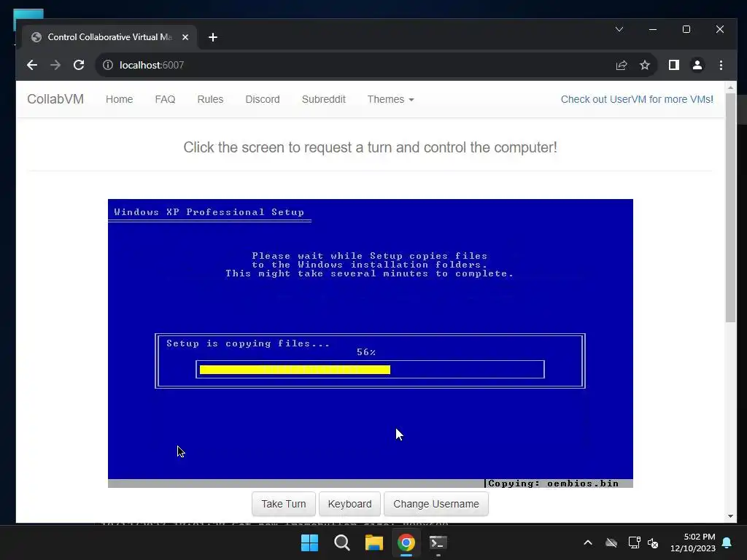Click the yellow setup progress bar
Screen dimensions: 747x560
pos(295,370)
